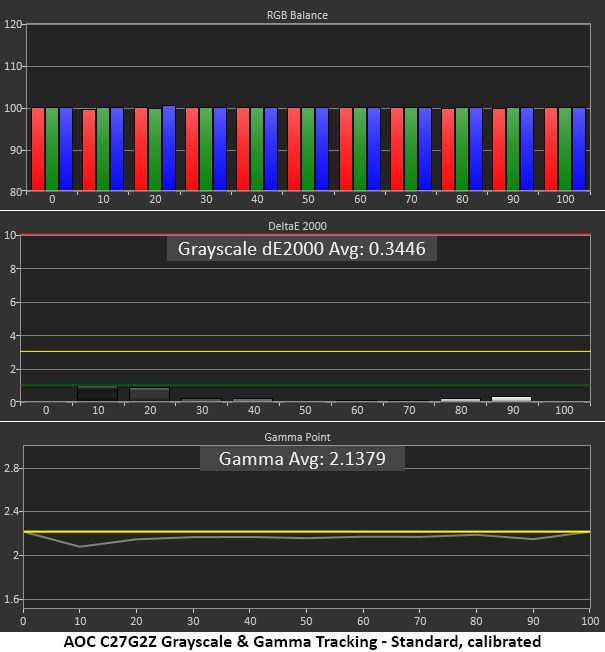Click the green bar at 50 in RGB Balance
This screenshot has height=652, width=605.
click(x=308, y=149)
